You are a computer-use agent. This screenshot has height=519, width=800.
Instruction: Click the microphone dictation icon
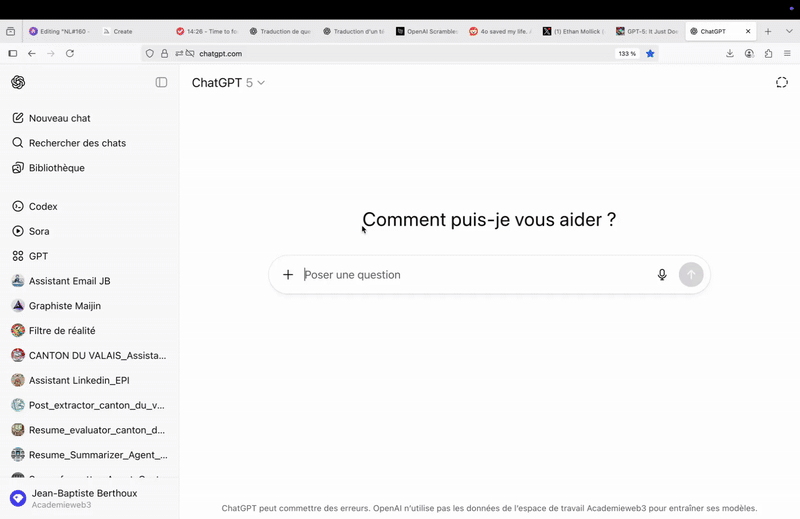tap(662, 275)
